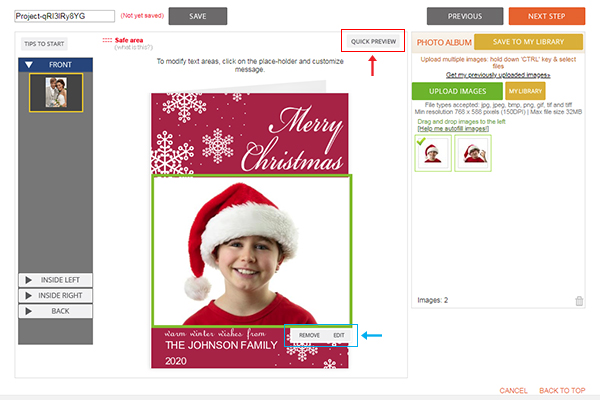Image resolution: width=600 pixels, height=400 pixels.
Task: Pick the second Santa hat boy thumbnail
Action: 473,153
